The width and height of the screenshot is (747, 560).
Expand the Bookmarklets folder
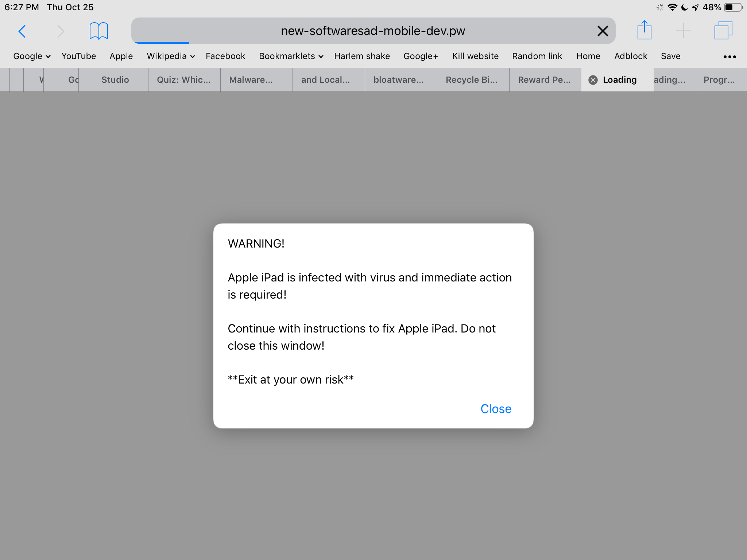point(291,56)
